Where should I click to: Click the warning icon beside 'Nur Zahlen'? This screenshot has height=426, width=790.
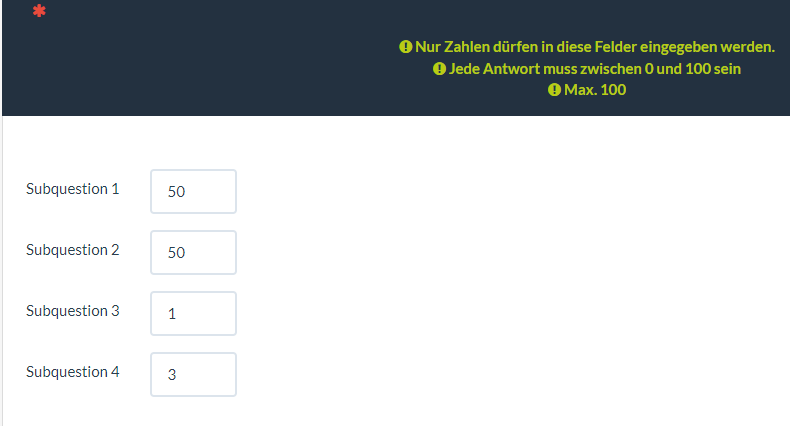405,47
